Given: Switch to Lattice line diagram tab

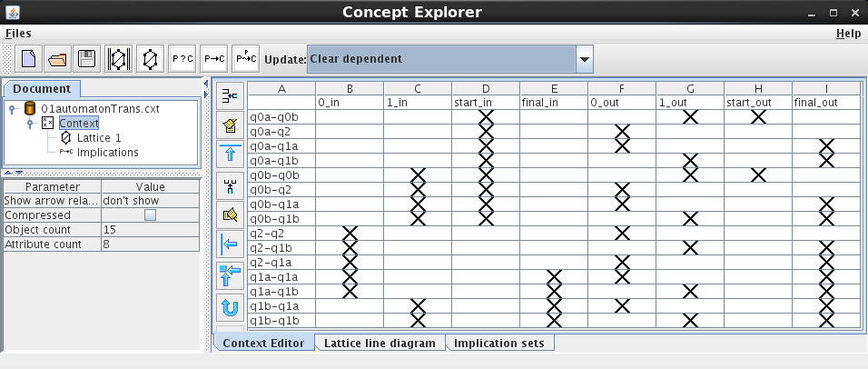Looking at the screenshot, I should tap(380, 344).
